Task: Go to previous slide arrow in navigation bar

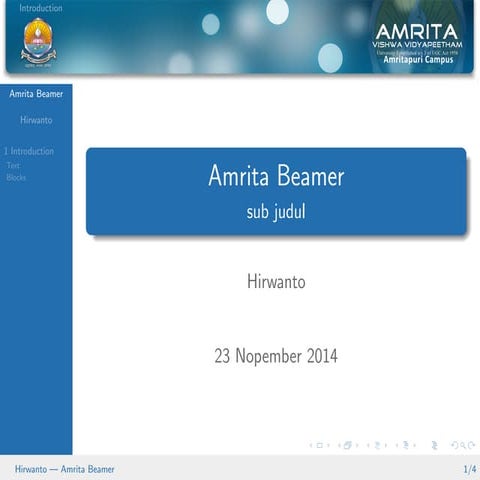Action: 311,445
